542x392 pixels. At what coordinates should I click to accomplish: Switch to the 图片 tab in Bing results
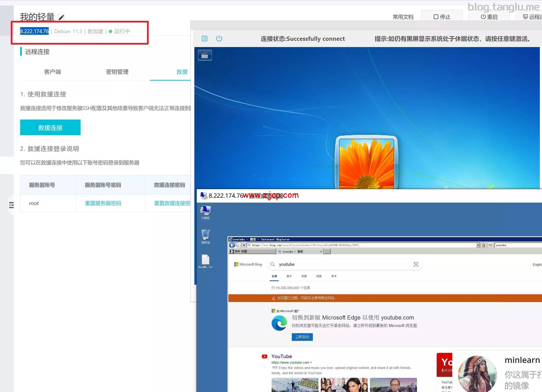point(289,276)
